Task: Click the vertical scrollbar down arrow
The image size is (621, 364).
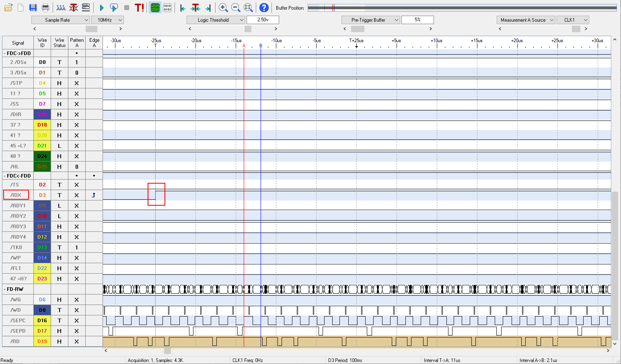Action: pyautogui.click(x=615, y=344)
